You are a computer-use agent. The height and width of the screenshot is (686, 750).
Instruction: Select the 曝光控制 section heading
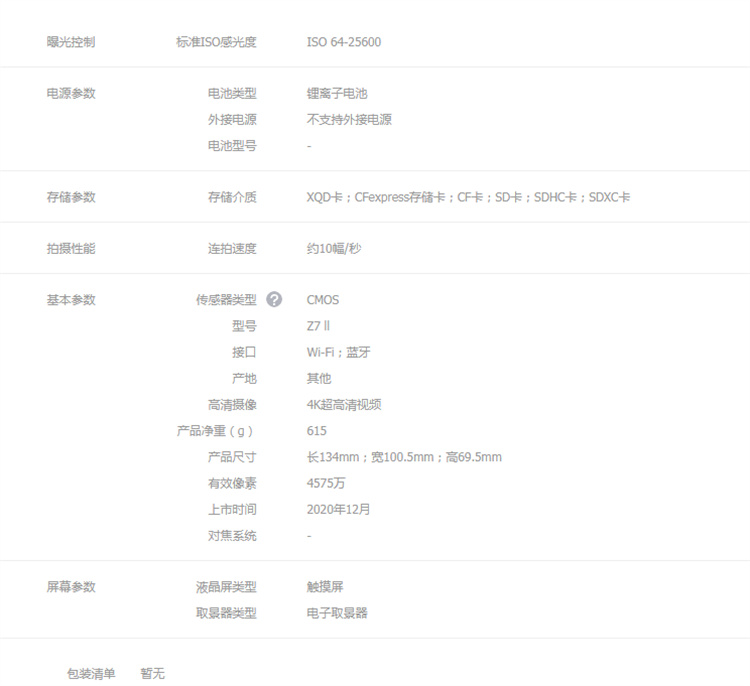pyautogui.click(x=71, y=42)
